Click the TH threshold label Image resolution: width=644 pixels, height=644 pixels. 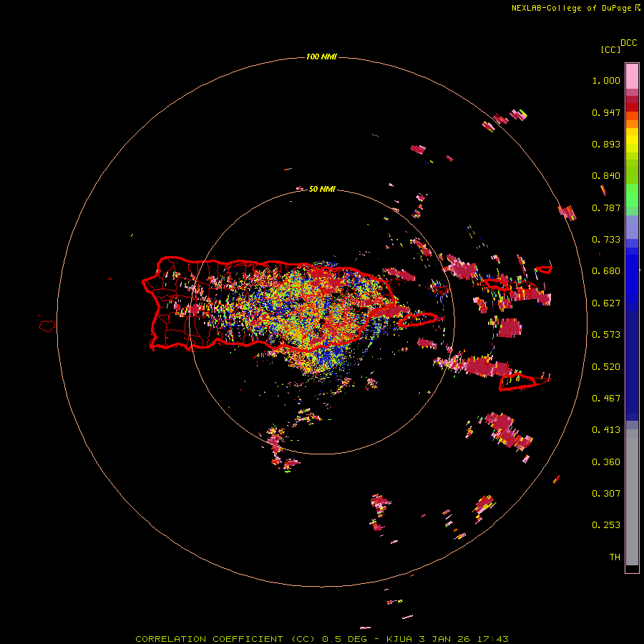615,557
